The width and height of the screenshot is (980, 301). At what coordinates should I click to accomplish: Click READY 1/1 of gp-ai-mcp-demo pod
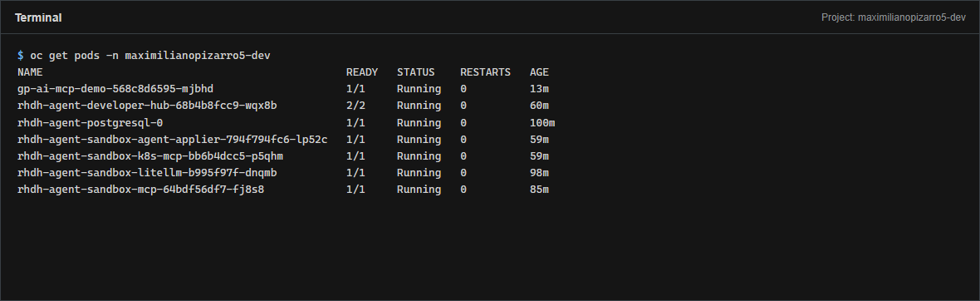[x=355, y=89]
